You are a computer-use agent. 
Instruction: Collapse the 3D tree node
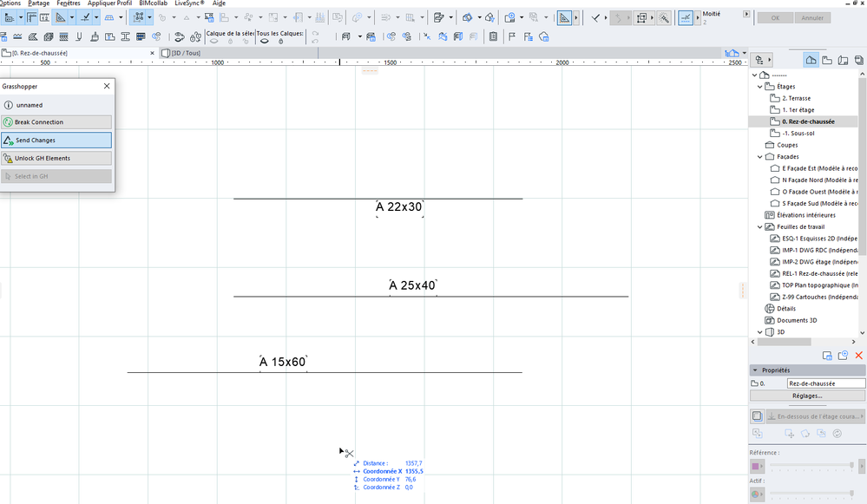click(759, 332)
